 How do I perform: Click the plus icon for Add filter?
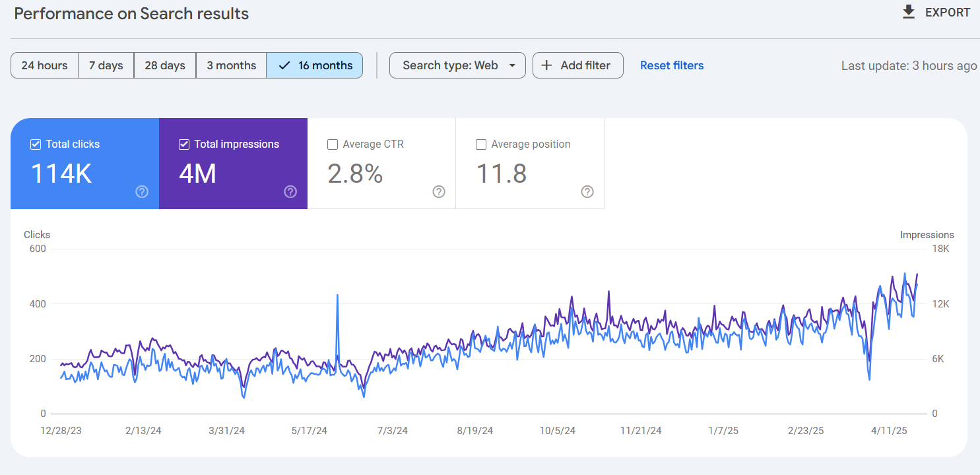(546, 65)
